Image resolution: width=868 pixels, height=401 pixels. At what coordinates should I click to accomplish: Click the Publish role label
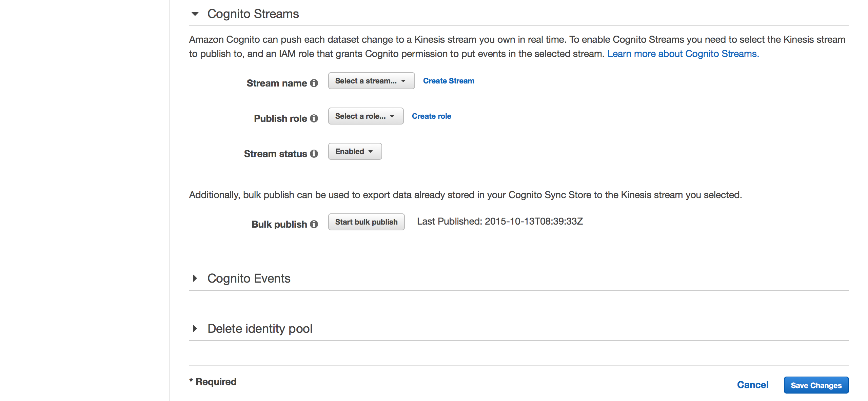280,118
